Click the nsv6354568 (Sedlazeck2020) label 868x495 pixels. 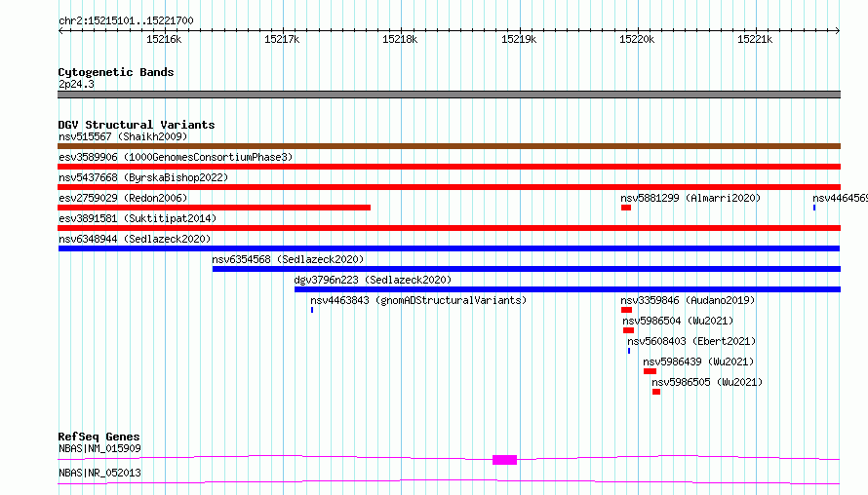[x=288, y=259]
